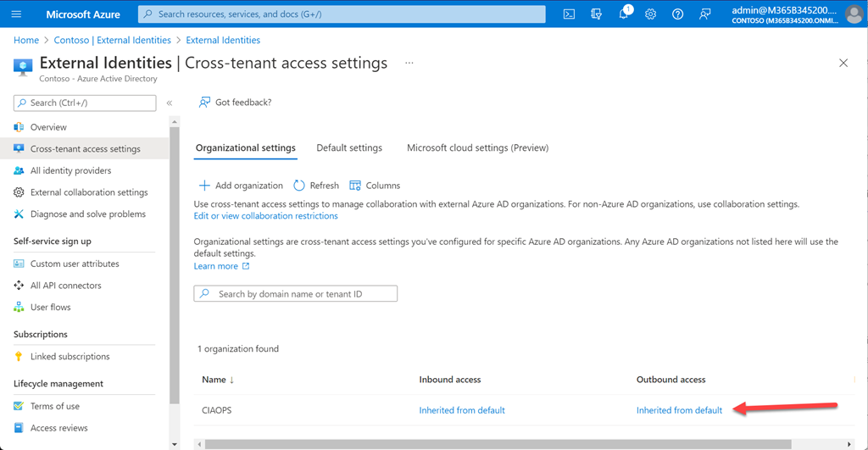Screen dimensions: 868x450
Task: Click the feedback icon in top bar
Action: (x=704, y=14)
